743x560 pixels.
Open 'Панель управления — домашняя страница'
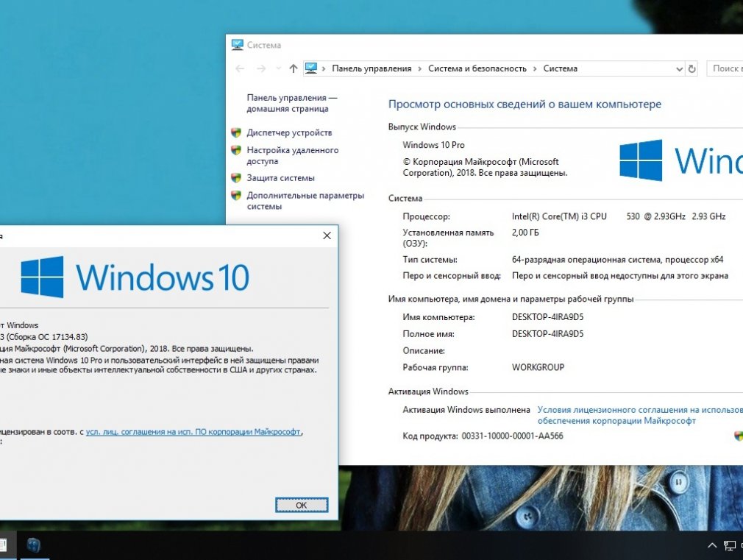pyautogui.click(x=292, y=103)
